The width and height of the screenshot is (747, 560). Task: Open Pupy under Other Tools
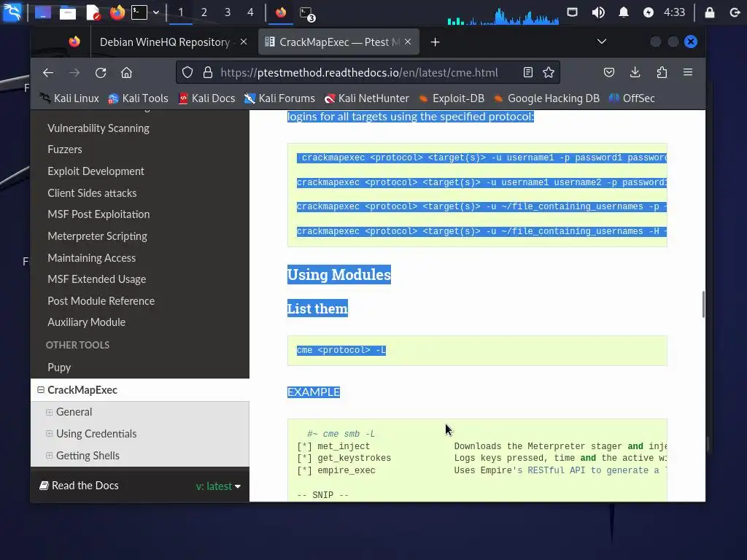pos(59,367)
